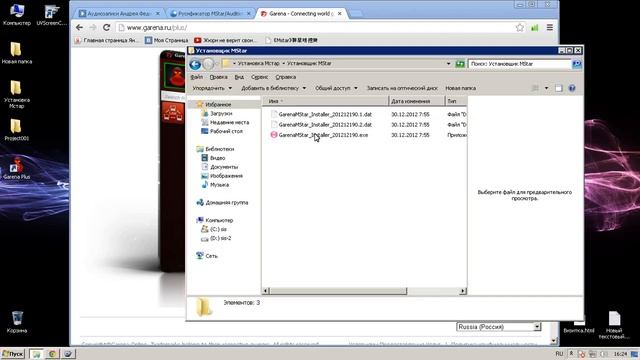The width and height of the screenshot is (640, 360).
Task: Click Chrome's back arrow button
Action: 80,27
